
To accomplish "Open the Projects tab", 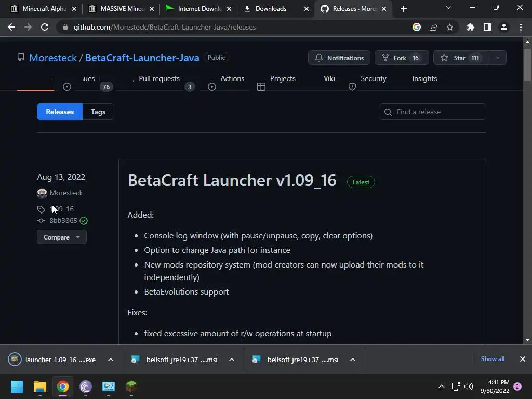I will (283, 79).
